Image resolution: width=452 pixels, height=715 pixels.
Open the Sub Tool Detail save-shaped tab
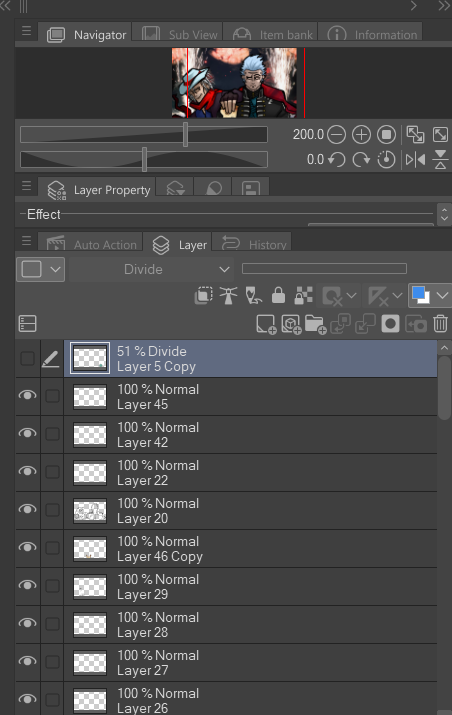point(251,188)
